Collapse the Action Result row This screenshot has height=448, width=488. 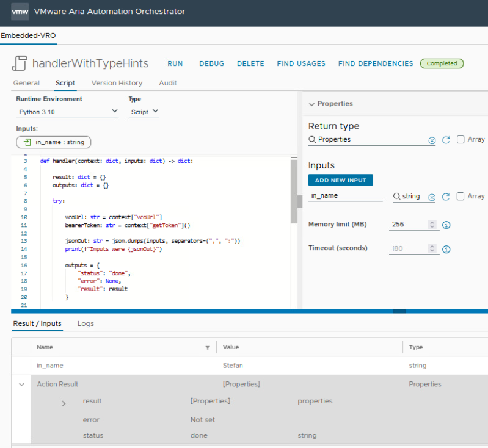tap(21, 385)
